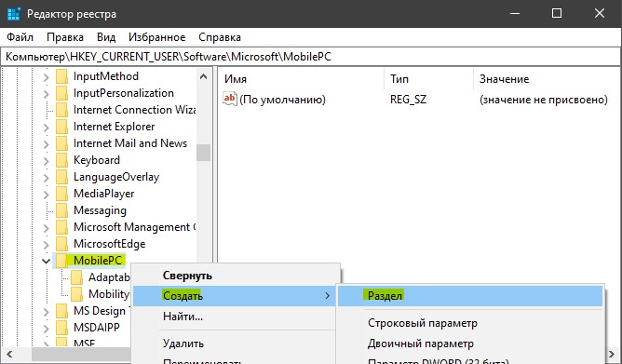Select the InputMethod folder icon
Screen dimensions: 622x364
pyautogui.click(x=61, y=76)
